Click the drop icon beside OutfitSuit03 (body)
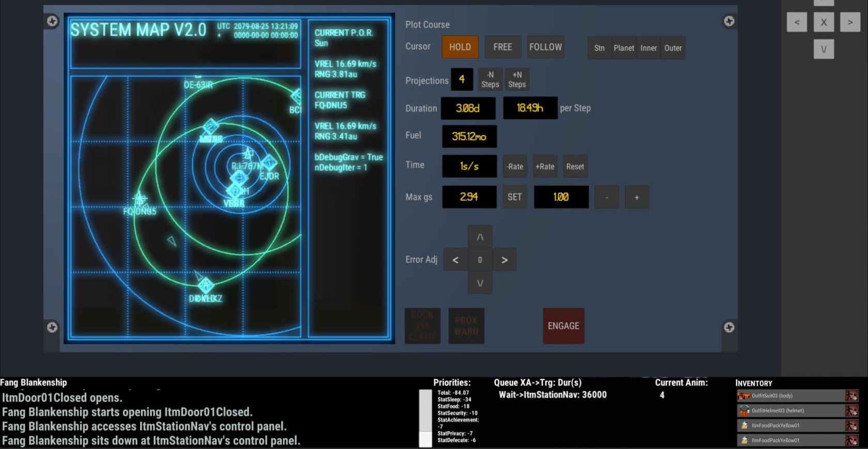The height and width of the screenshot is (449, 868). click(x=850, y=396)
